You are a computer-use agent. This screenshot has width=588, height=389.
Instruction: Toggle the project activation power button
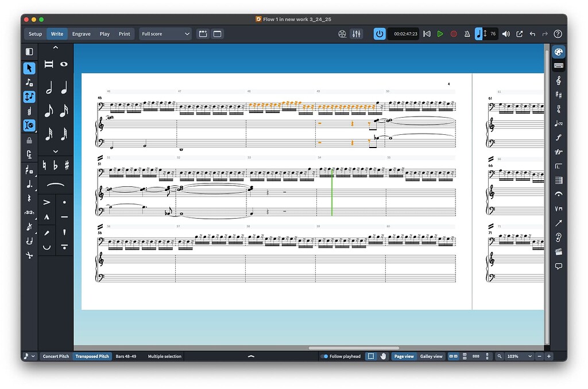[380, 33]
